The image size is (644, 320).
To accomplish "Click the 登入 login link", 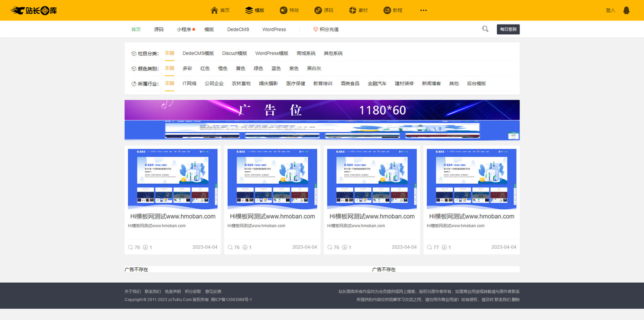I will tap(610, 10).
